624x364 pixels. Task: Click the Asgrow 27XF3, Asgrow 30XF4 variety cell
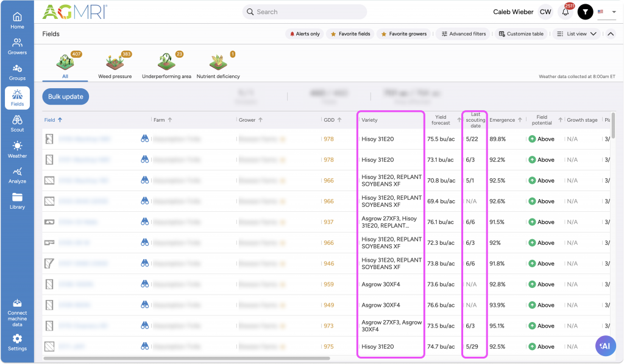coord(392,326)
